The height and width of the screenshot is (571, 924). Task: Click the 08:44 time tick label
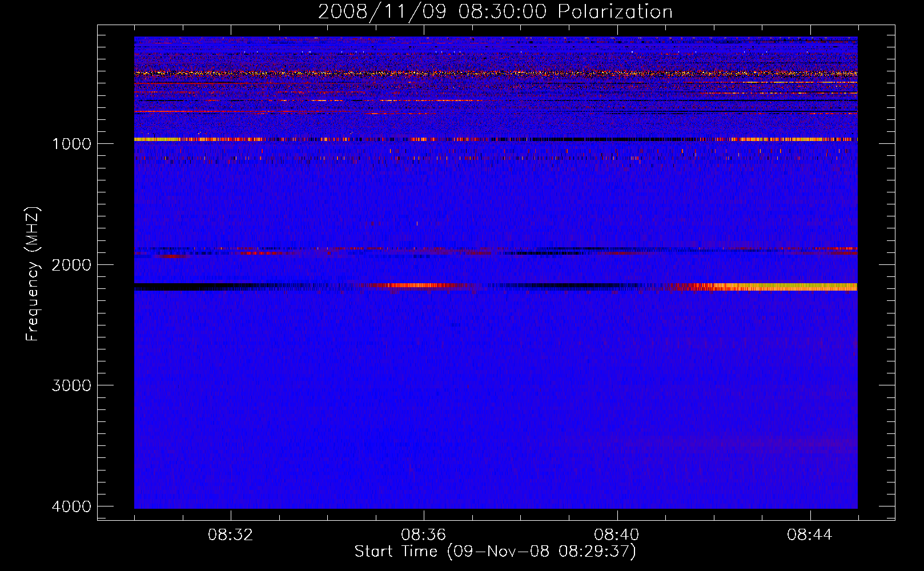pyautogui.click(x=810, y=535)
